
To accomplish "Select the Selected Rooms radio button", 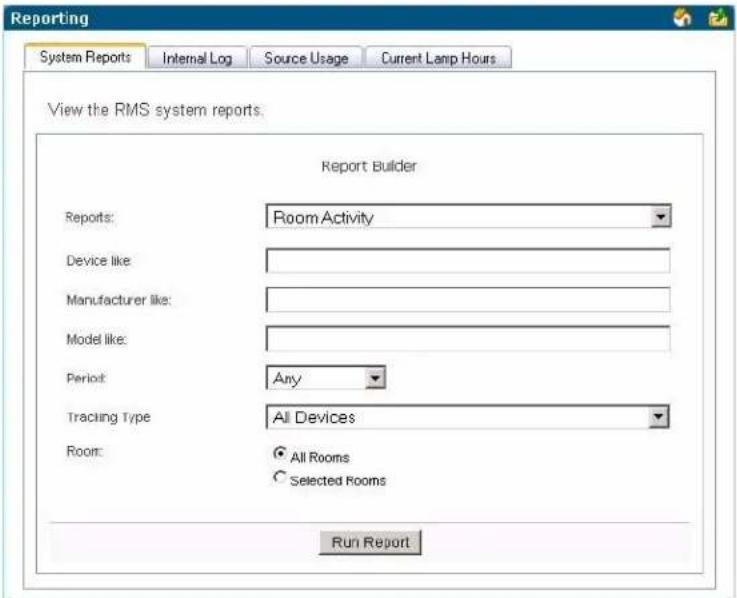I will [x=280, y=477].
